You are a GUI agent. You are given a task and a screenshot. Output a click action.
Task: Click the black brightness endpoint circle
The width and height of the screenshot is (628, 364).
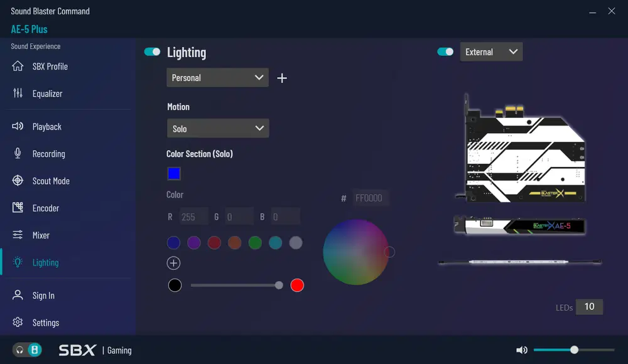[x=175, y=285]
